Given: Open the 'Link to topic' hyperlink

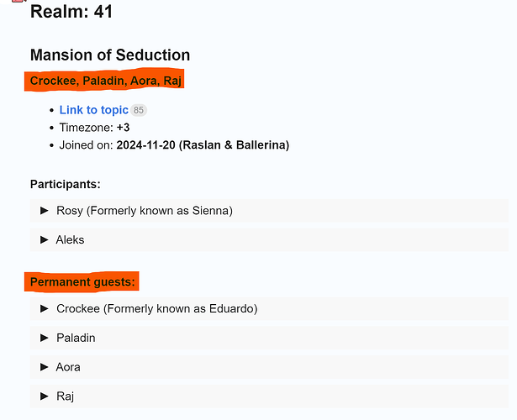Looking at the screenshot, I should (x=93, y=110).
